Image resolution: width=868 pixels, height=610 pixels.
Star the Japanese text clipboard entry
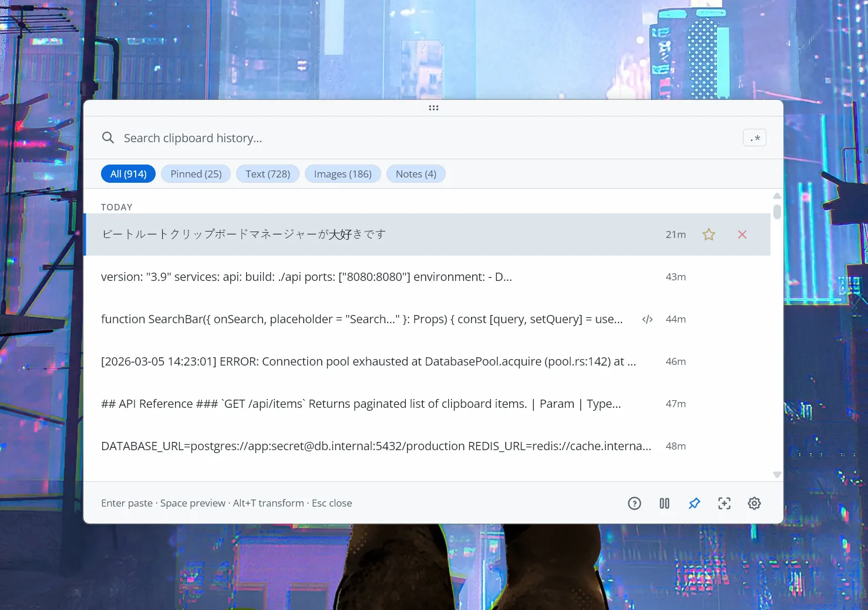point(709,234)
